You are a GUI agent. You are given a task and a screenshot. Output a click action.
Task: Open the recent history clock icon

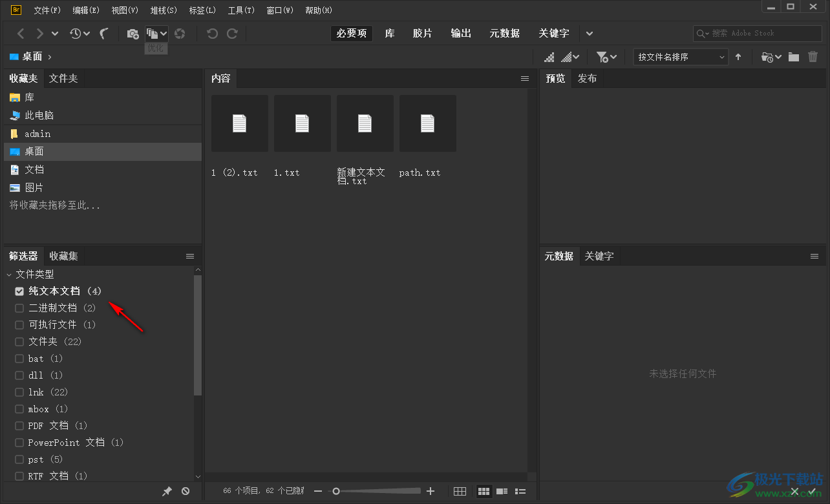tap(76, 34)
